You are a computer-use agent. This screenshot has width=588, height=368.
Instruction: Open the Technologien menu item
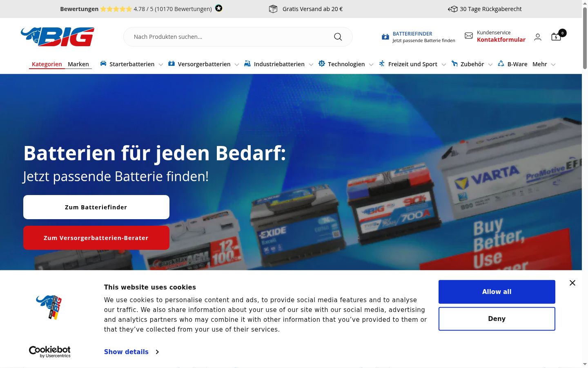click(346, 64)
